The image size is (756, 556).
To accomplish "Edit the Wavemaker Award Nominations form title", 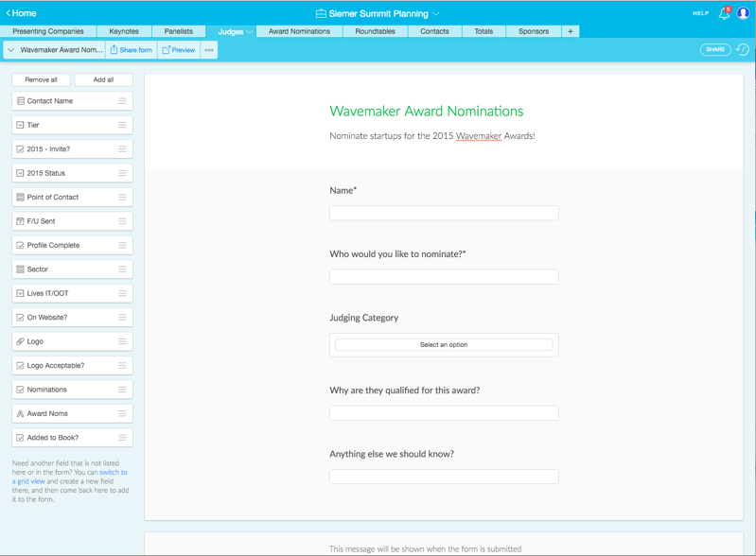I will click(426, 112).
